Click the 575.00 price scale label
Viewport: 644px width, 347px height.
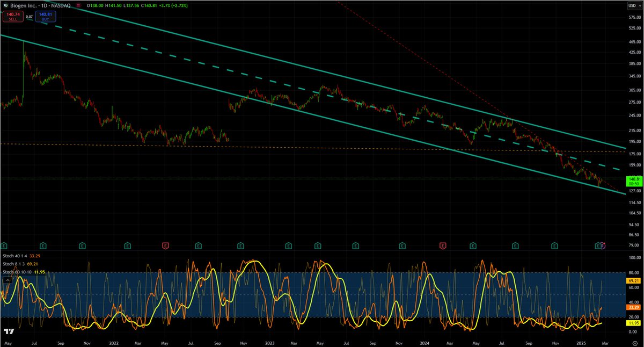tap(634, 17)
